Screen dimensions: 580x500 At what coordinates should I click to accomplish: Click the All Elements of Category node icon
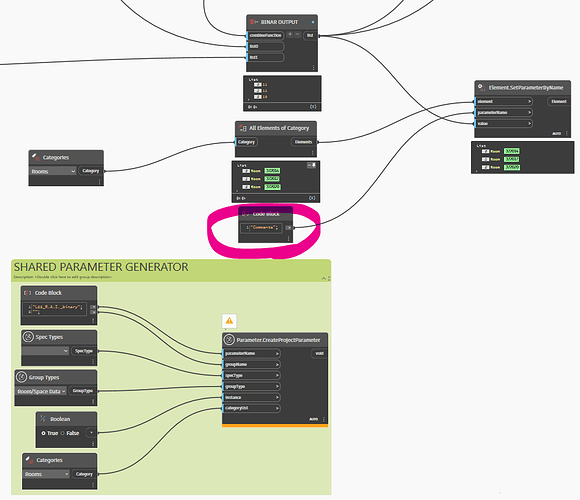coord(242,128)
